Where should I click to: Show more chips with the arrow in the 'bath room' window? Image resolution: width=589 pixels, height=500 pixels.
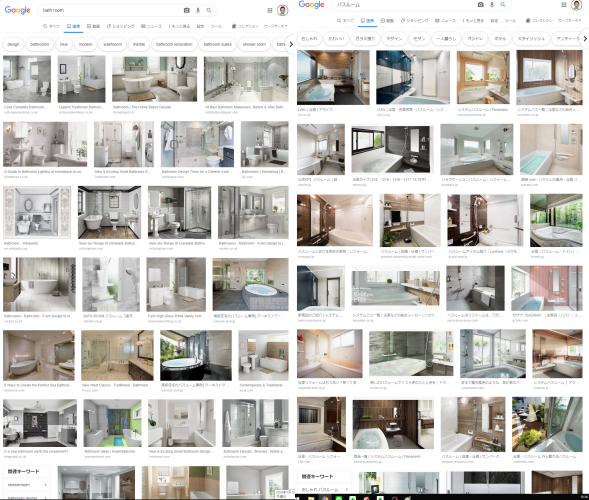(x=291, y=44)
